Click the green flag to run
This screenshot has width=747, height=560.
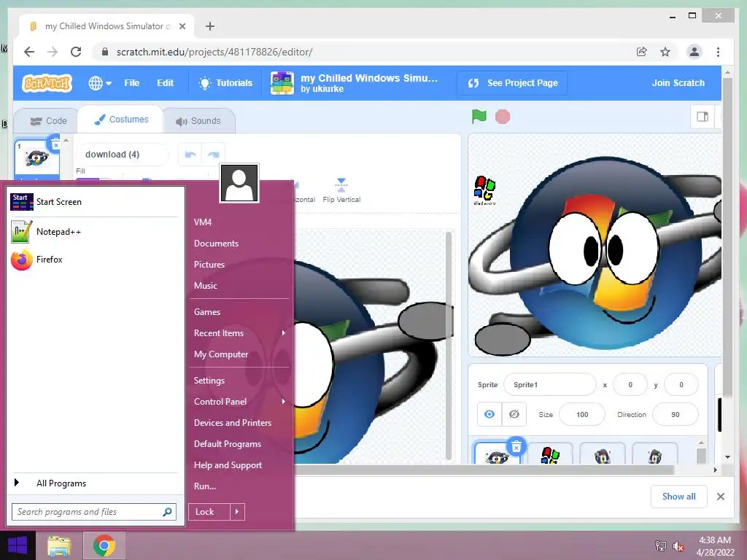479,116
